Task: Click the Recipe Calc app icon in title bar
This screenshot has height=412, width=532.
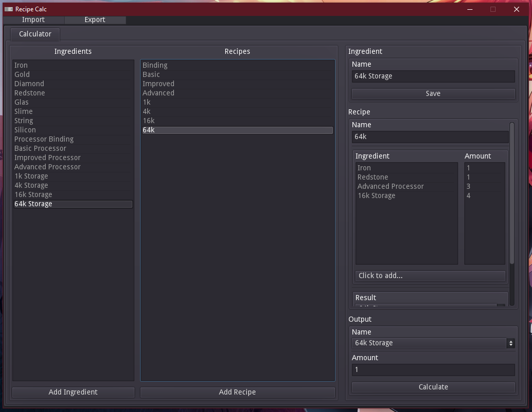Action: [x=8, y=9]
